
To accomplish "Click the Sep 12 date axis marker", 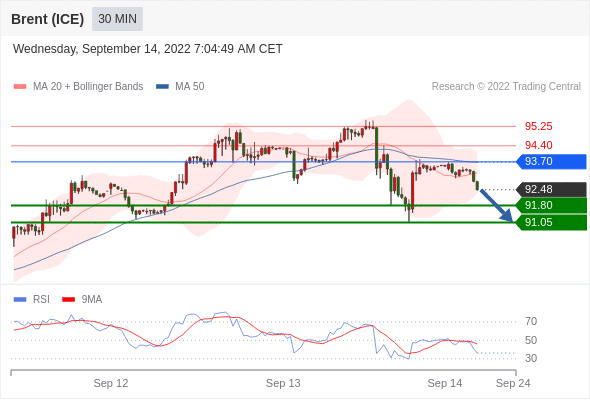I will pyautogui.click(x=111, y=383).
